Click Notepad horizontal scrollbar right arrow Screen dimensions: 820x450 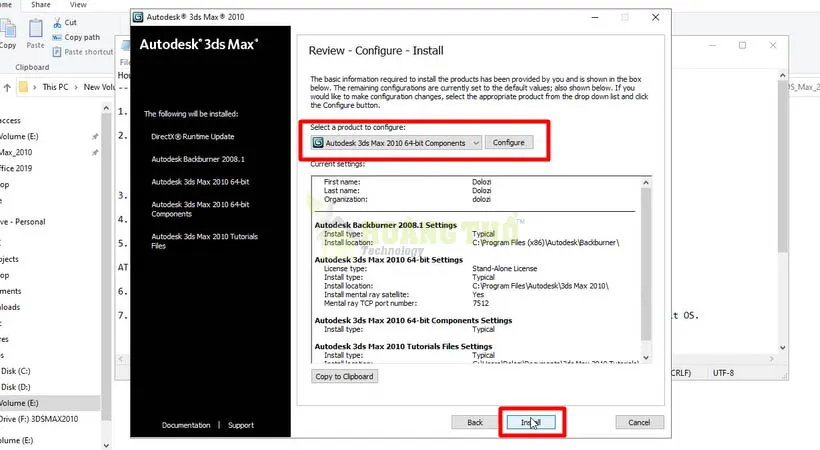tap(772, 359)
